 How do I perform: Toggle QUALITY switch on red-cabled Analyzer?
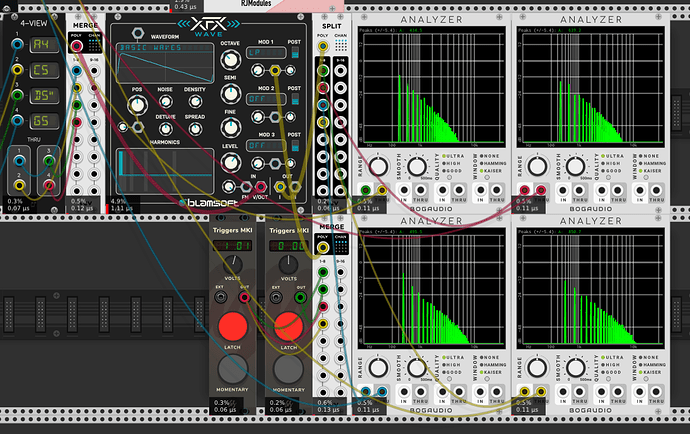[608, 177]
